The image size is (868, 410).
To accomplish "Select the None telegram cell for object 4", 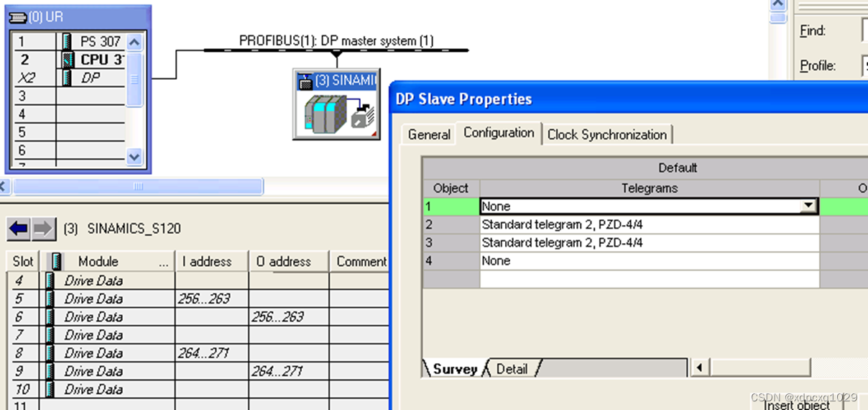I will coord(650,260).
